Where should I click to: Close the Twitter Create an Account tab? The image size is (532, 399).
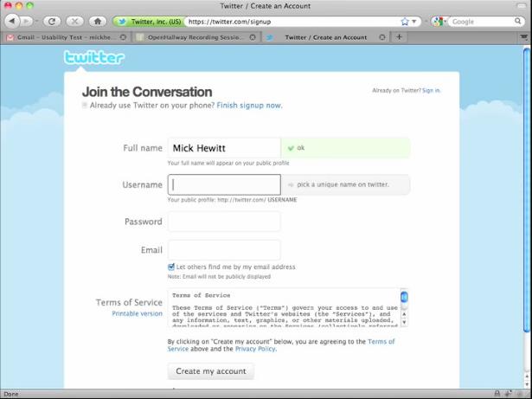coord(382,37)
